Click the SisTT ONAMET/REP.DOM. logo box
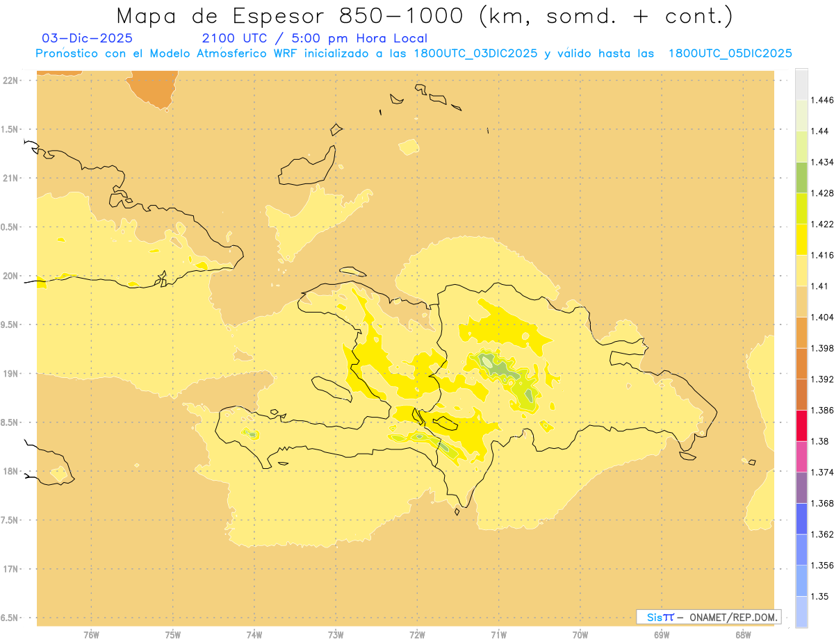This screenshot has height=644, width=834. 709,617
